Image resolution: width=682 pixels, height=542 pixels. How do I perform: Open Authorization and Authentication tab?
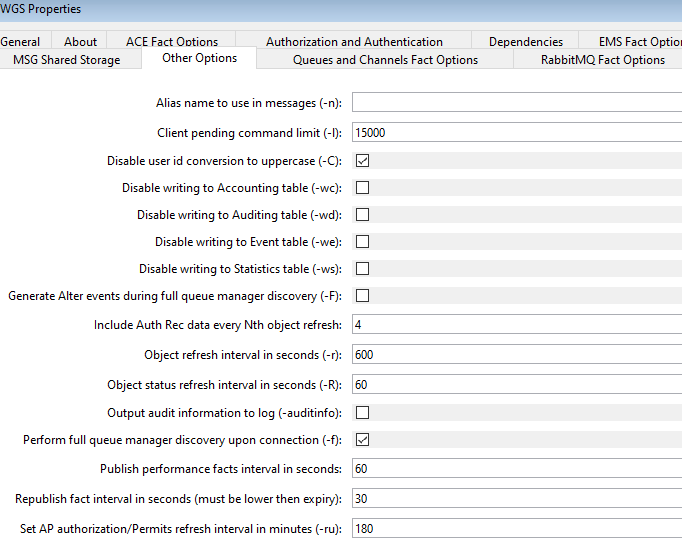354,41
